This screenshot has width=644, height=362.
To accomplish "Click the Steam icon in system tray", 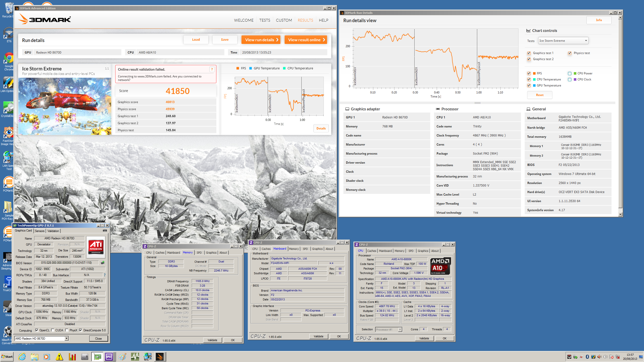I will coord(569,357).
